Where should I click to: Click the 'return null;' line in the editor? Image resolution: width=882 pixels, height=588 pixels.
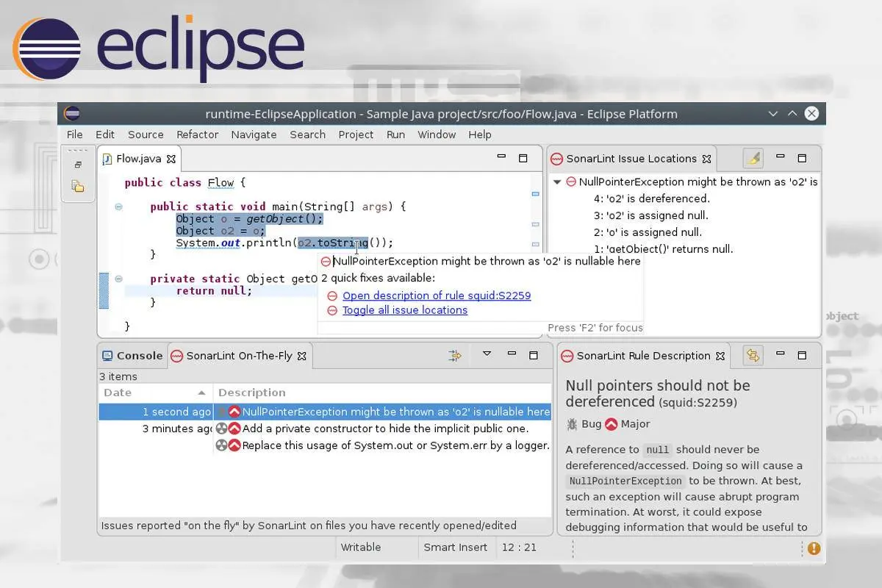[x=214, y=290]
